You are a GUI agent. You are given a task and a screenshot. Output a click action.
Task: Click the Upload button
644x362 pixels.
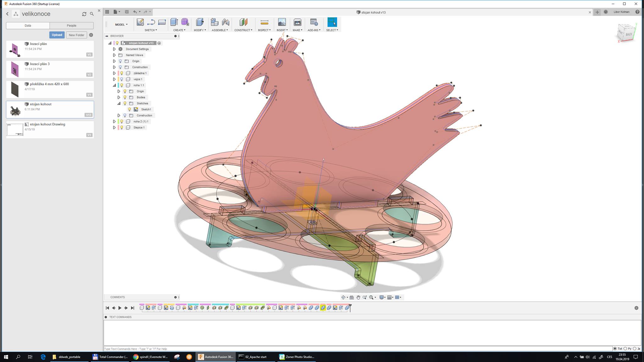[x=57, y=35]
